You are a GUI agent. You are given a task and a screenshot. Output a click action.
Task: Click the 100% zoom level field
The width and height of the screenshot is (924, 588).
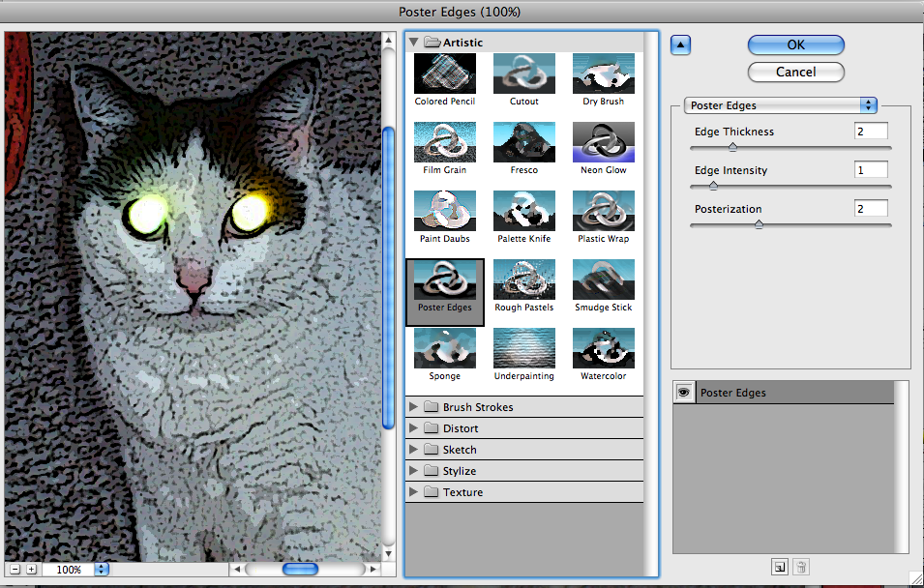point(69,570)
